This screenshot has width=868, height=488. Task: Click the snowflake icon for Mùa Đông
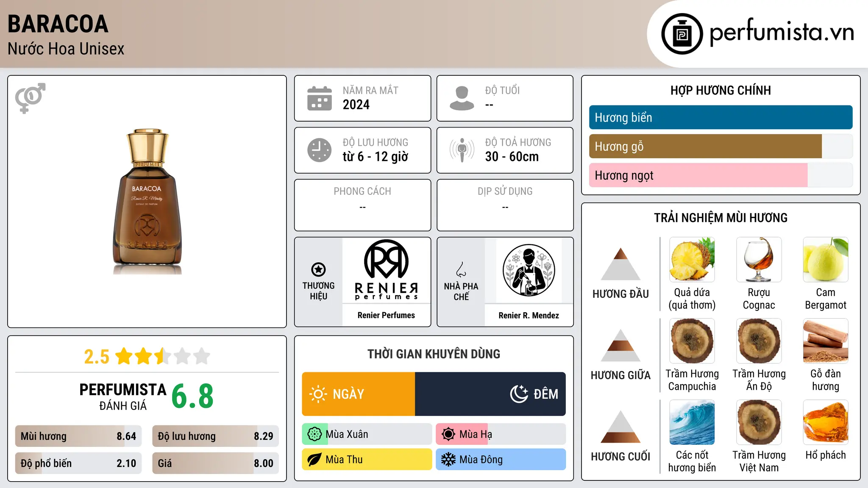tap(448, 460)
